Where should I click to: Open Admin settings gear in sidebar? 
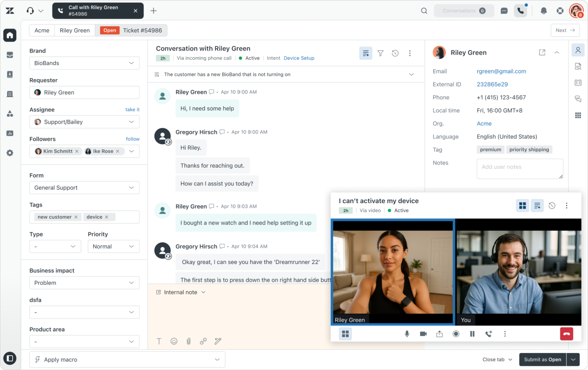click(x=10, y=153)
